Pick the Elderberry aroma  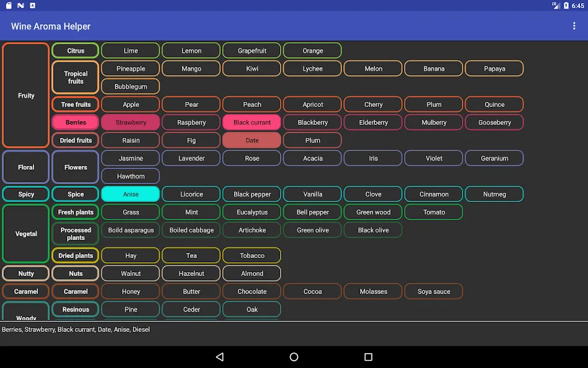[x=373, y=122]
